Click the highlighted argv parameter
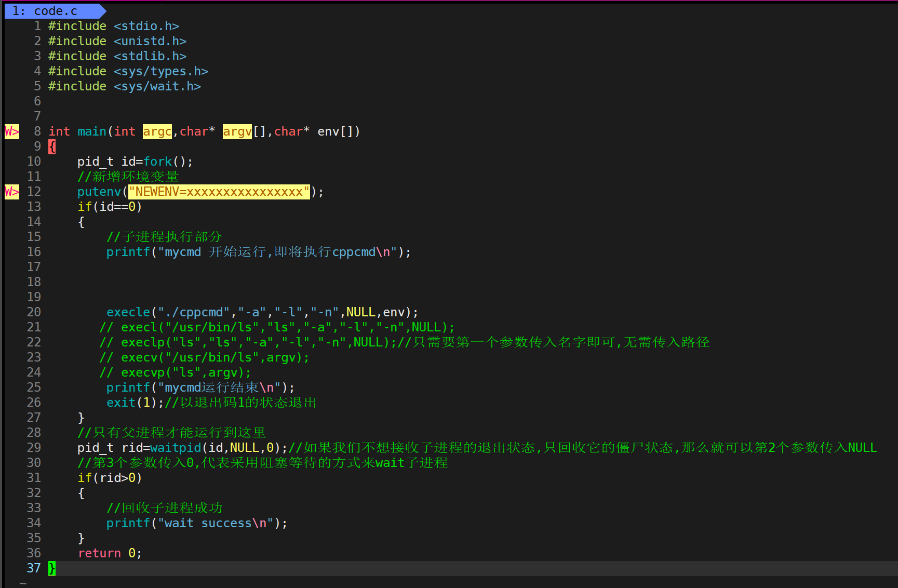Viewport: 898px width, 588px height. pos(237,131)
